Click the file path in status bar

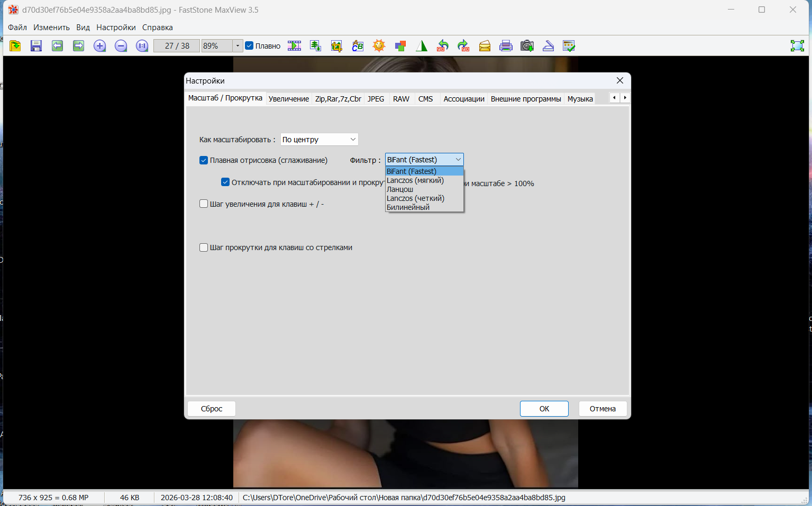tap(404, 498)
